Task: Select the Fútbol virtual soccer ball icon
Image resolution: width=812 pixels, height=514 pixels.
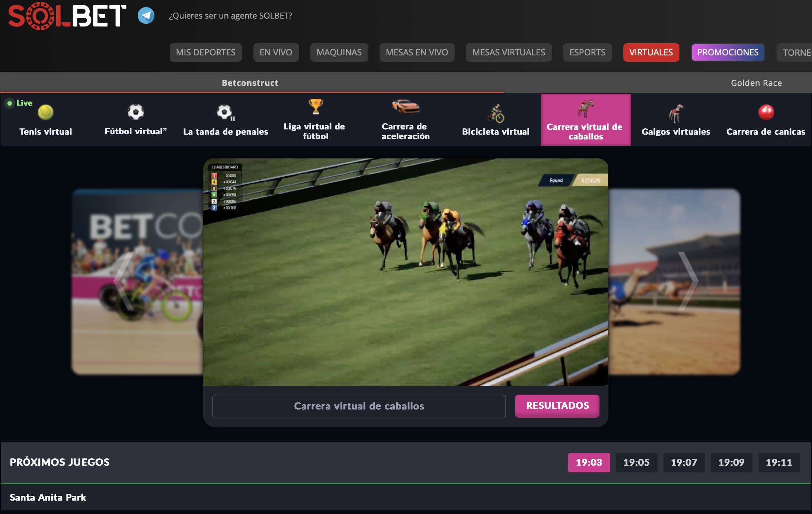Action: [136, 112]
